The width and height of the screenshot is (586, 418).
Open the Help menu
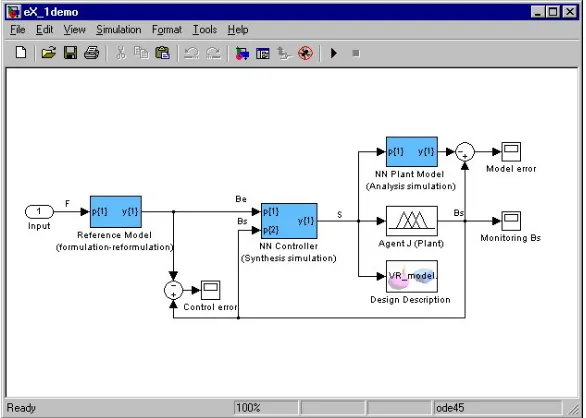pyautogui.click(x=238, y=30)
